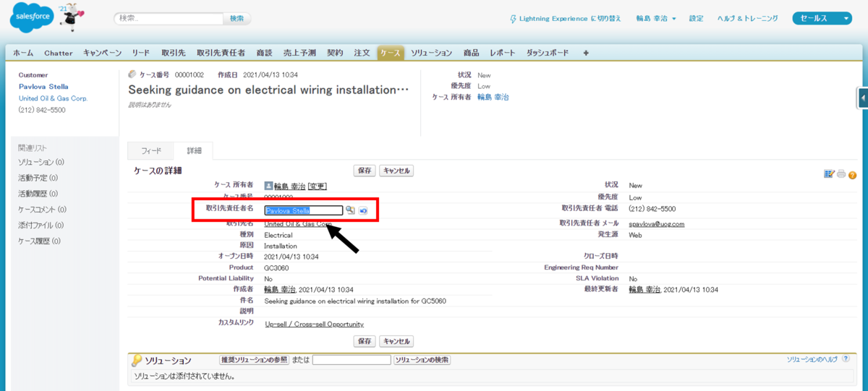Click the 設定 link in the header
This screenshot has height=391, width=868.
[696, 18]
